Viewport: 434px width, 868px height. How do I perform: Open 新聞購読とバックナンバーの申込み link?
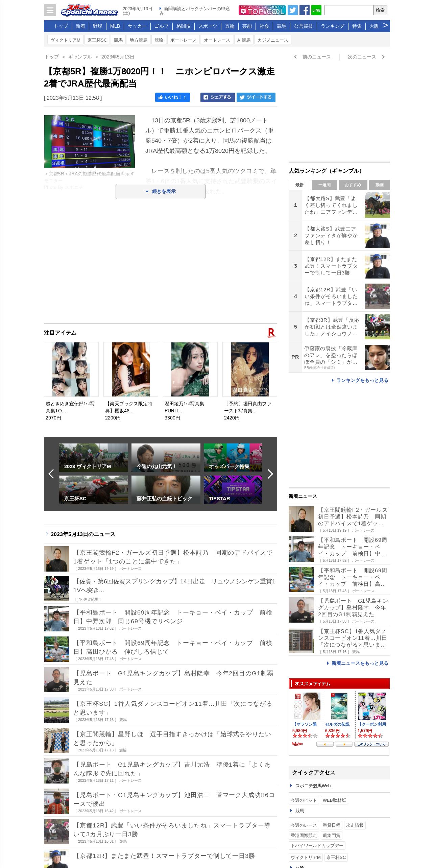(195, 11)
